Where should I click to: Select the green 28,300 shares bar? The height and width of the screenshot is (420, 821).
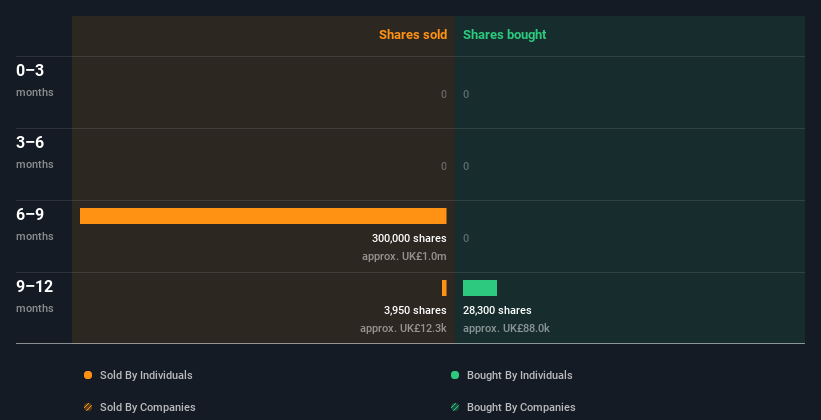480,288
